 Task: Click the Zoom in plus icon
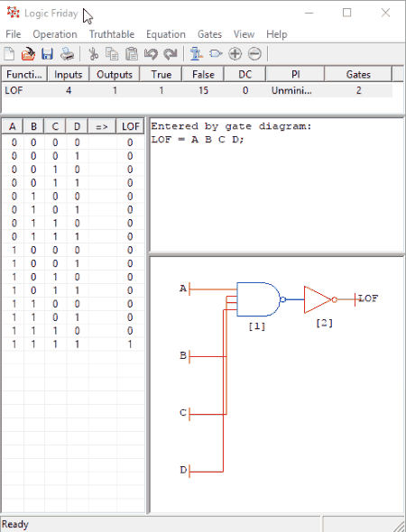pos(235,53)
